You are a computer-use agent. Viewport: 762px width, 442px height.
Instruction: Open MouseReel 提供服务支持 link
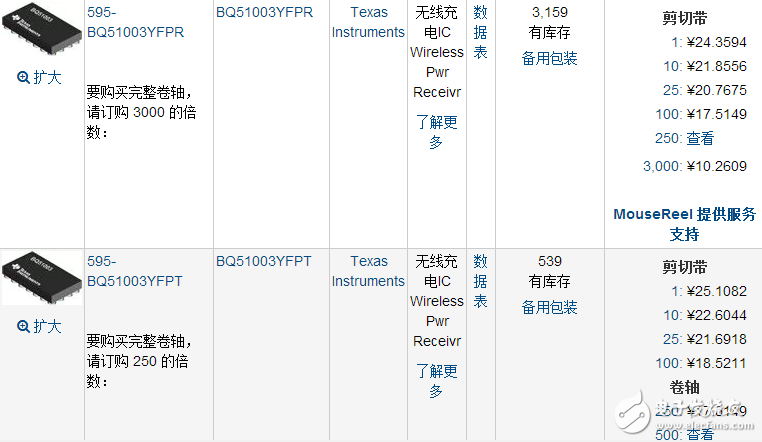[684, 224]
